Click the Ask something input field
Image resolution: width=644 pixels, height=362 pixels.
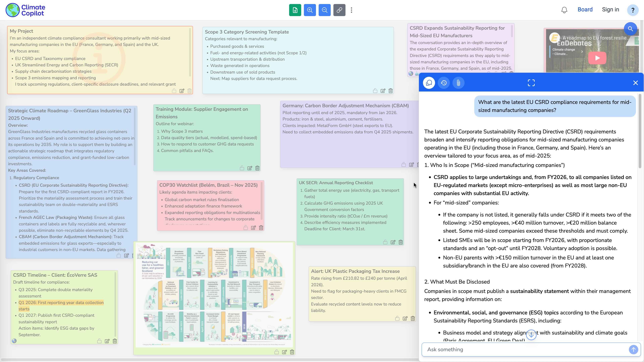click(525, 349)
